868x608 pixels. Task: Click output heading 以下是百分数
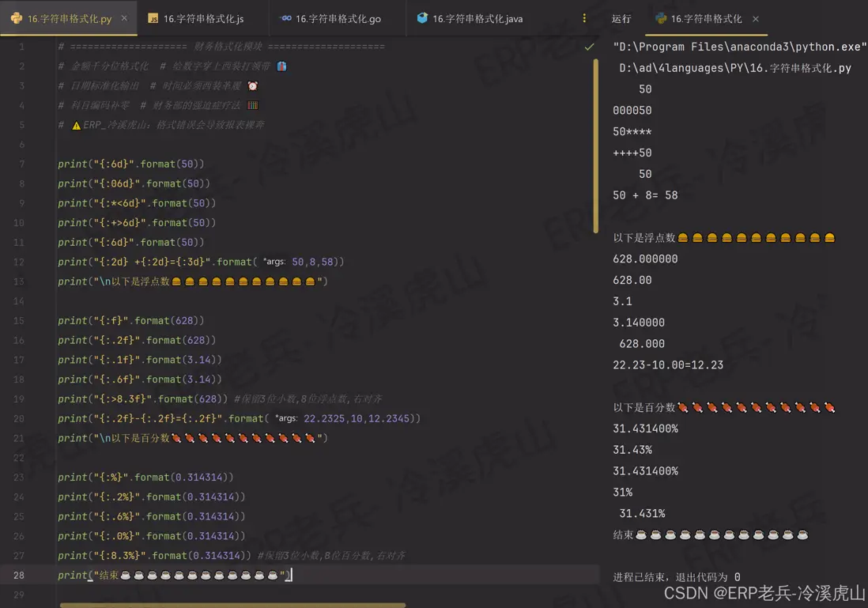(724, 407)
